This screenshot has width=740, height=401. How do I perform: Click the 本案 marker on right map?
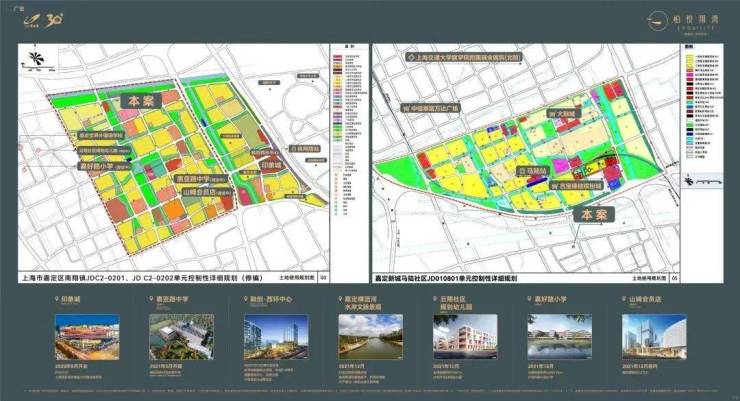pos(594,215)
